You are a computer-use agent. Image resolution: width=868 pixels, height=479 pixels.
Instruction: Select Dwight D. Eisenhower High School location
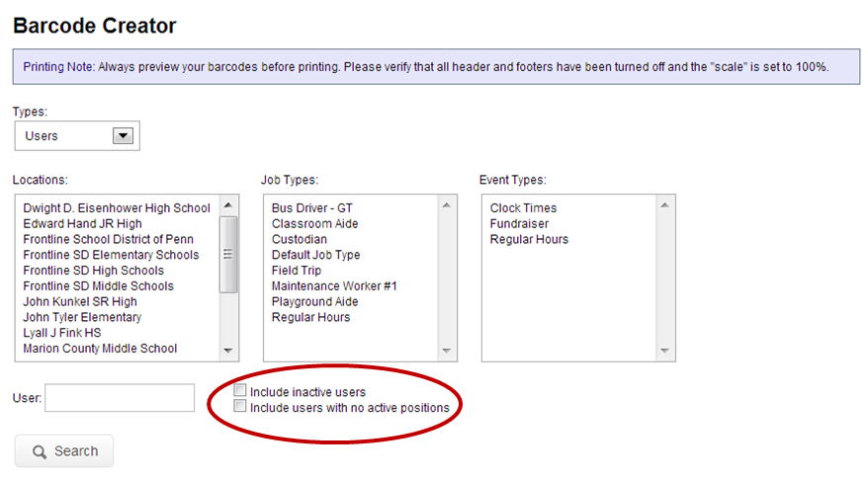click(117, 208)
